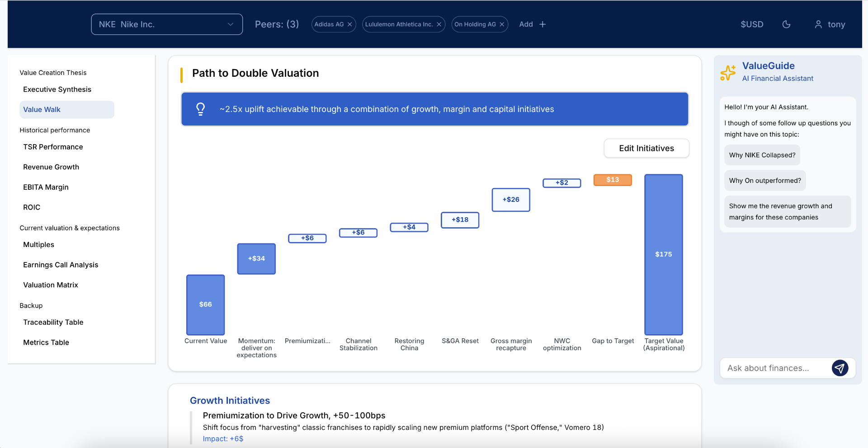Select the 'Why NIKE Collapsed?' suggestion
This screenshot has width=868, height=448.
(762, 155)
